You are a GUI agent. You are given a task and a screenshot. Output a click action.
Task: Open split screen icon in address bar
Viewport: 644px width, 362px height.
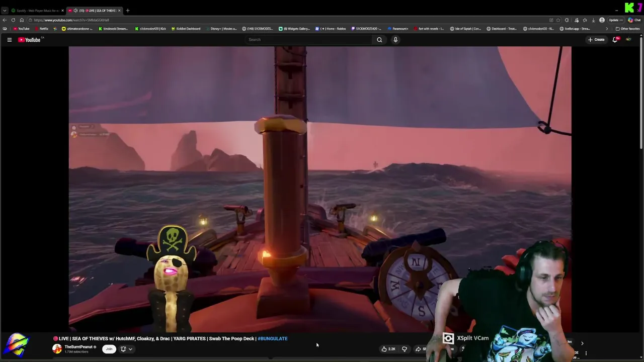(x=551, y=20)
